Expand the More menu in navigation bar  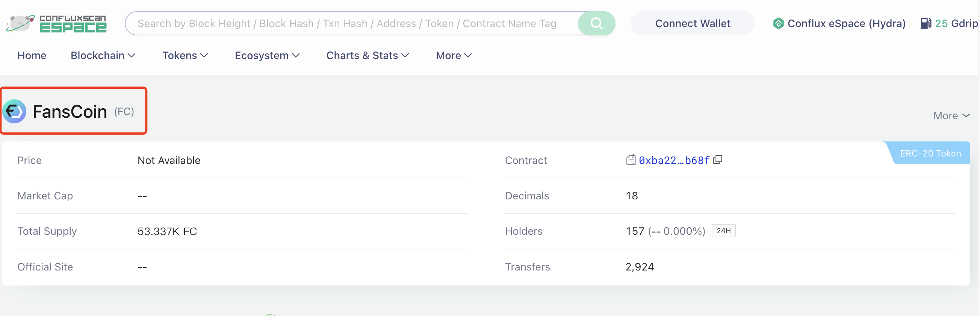tap(454, 56)
